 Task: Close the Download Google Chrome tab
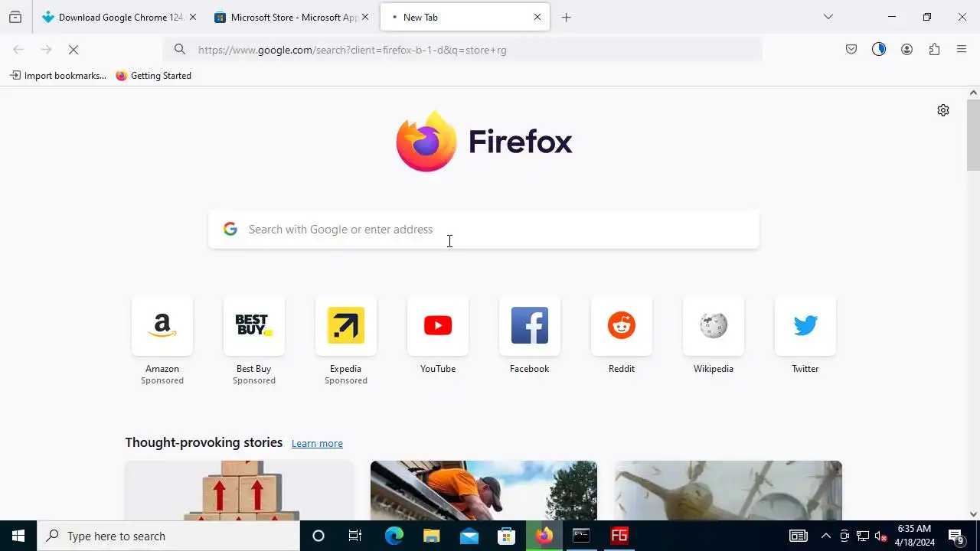pos(192,17)
